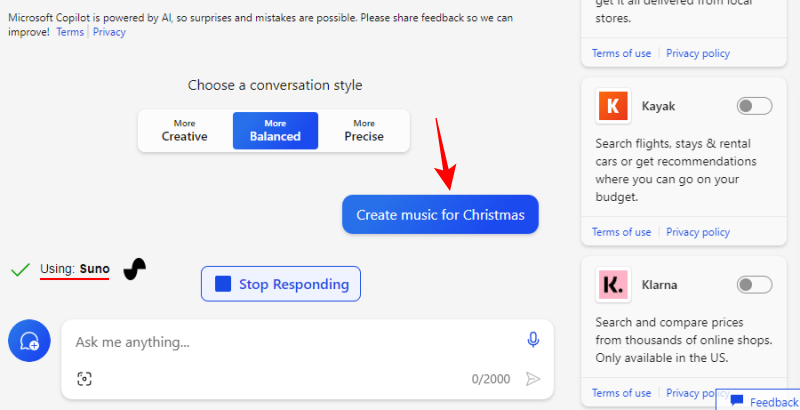
Task: Click the Klarna plugin logo
Action: pyautogui.click(x=610, y=285)
